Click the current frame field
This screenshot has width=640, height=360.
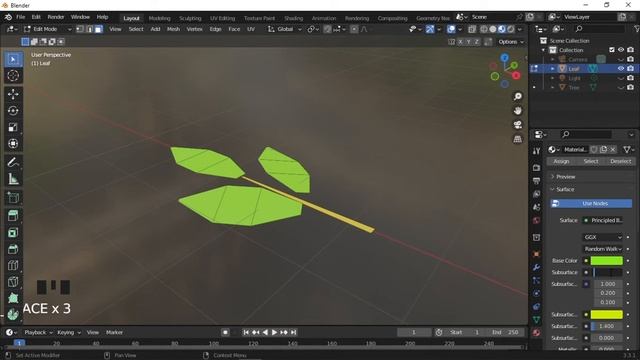coord(414,332)
